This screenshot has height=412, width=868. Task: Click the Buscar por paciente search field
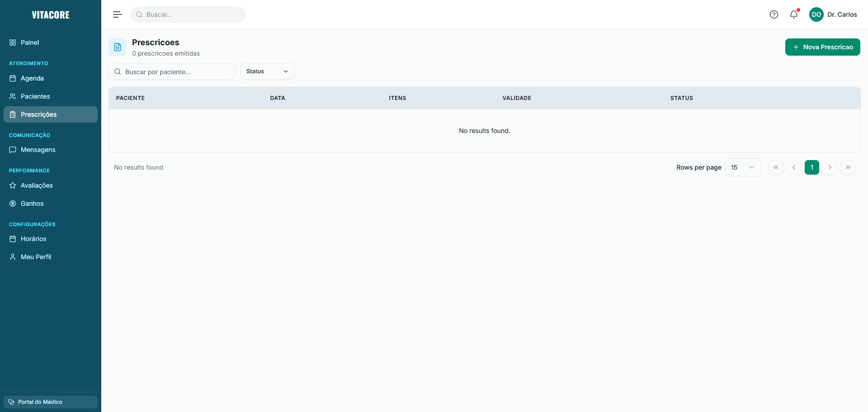tap(172, 71)
